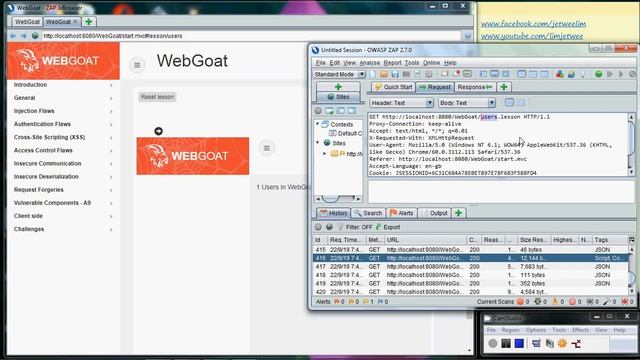Open Alerts tab in bottom panel
The image size is (640, 360).
[x=402, y=213]
